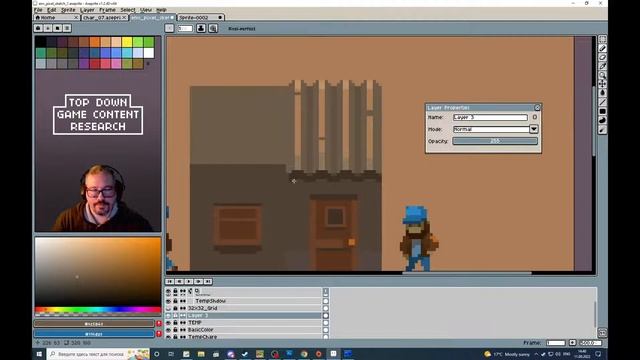This screenshot has width=640, height=360.
Task: Toggle lock on TEMP layer
Action: coord(176,323)
